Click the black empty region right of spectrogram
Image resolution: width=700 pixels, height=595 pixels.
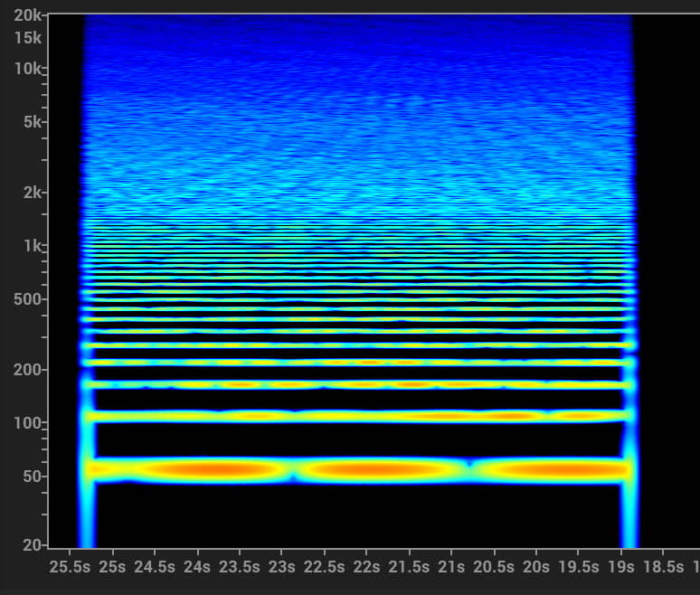tap(667, 271)
